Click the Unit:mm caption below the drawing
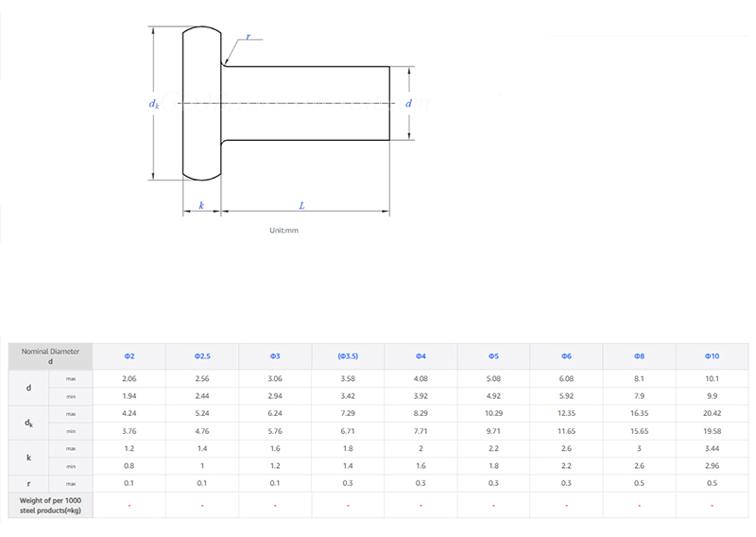The image size is (756, 537). pyautogui.click(x=283, y=230)
